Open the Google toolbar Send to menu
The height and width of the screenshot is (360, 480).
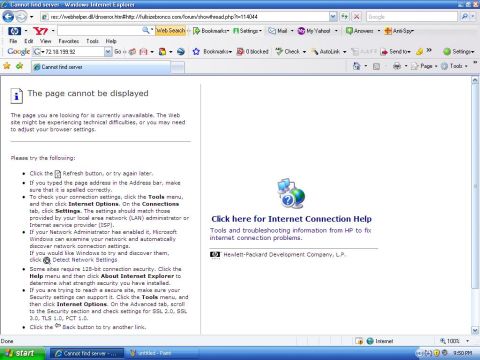pyautogui.click(x=395, y=52)
